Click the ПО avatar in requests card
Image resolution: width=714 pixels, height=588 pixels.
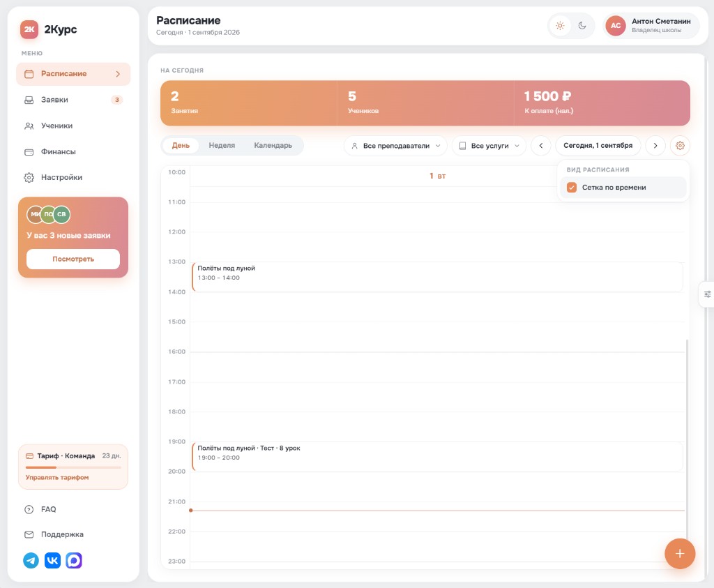[x=48, y=214]
